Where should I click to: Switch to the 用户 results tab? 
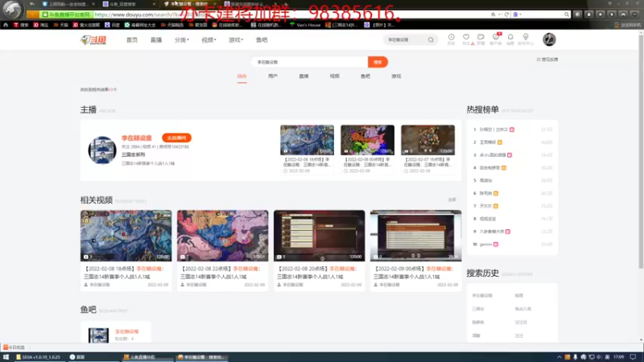273,76
